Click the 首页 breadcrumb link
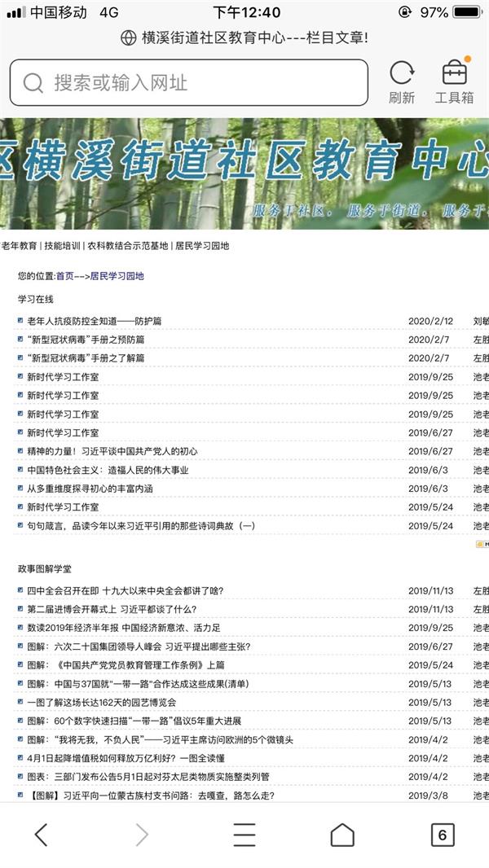Viewport: 489px width, 868px height. tap(64, 276)
